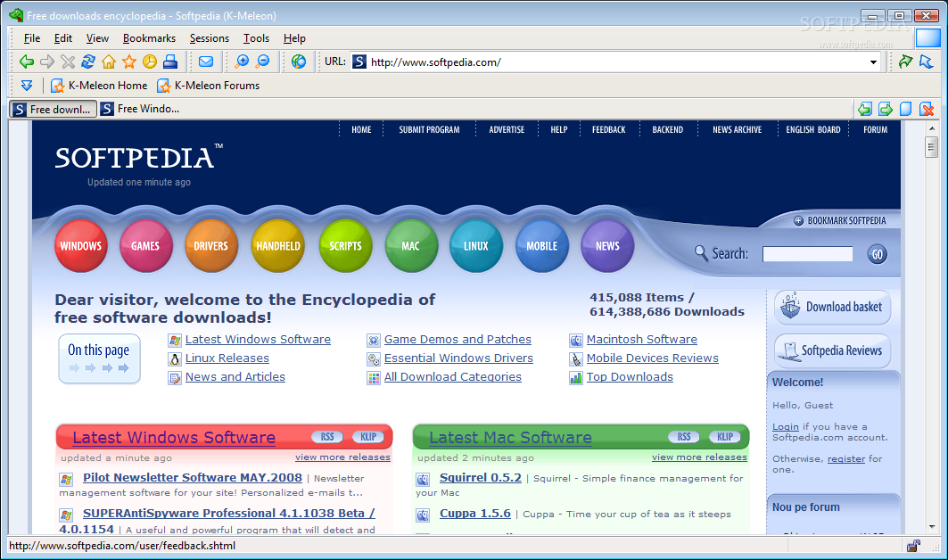948x560 pixels.
Task: Open the K-Meleon Home bookmark
Action: point(99,86)
